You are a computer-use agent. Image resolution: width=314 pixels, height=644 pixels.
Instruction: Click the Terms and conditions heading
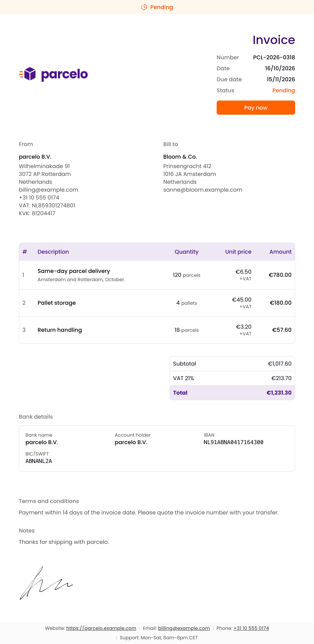(x=49, y=501)
